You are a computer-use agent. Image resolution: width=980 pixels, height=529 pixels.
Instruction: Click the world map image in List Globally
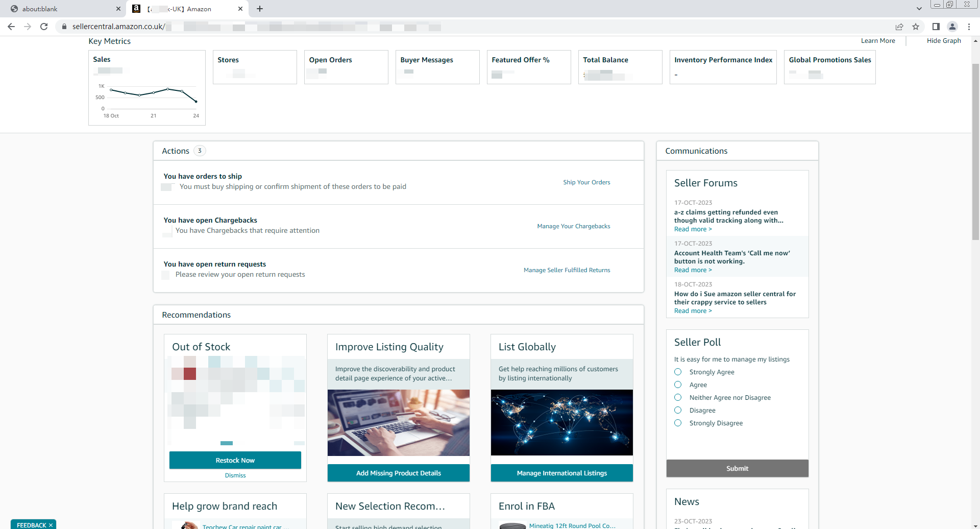561,423
